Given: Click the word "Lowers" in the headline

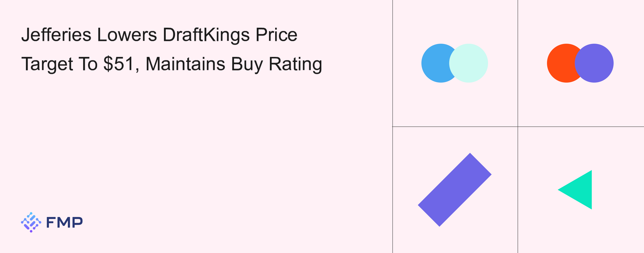Looking at the screenshot, I should [127, 35].
